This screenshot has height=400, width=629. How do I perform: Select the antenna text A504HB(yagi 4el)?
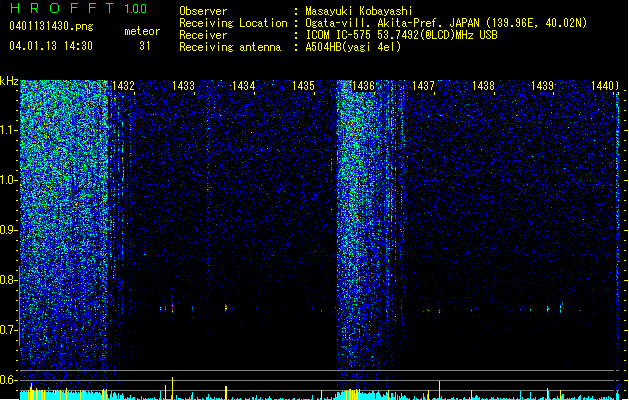[x=353, y=47]
